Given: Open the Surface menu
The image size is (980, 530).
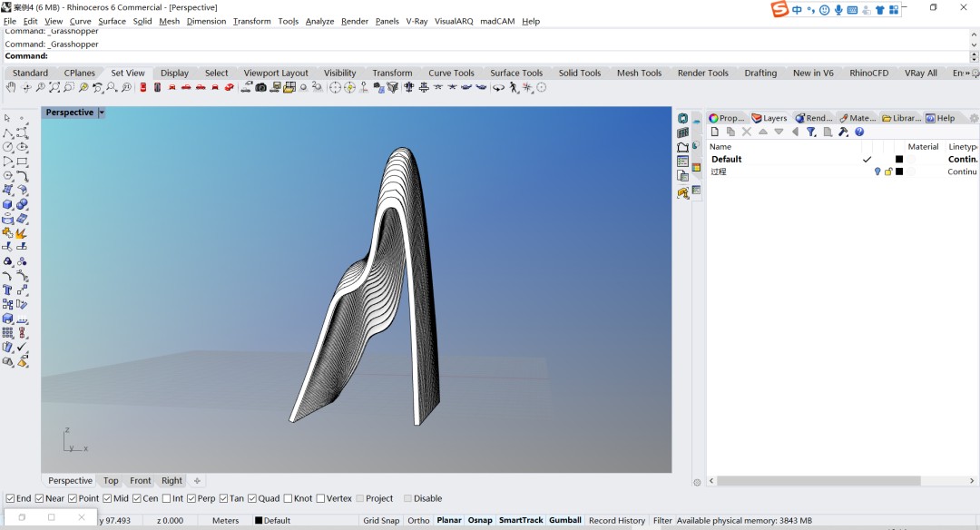Looking at the screenshot, I should (x=112, y=21).
